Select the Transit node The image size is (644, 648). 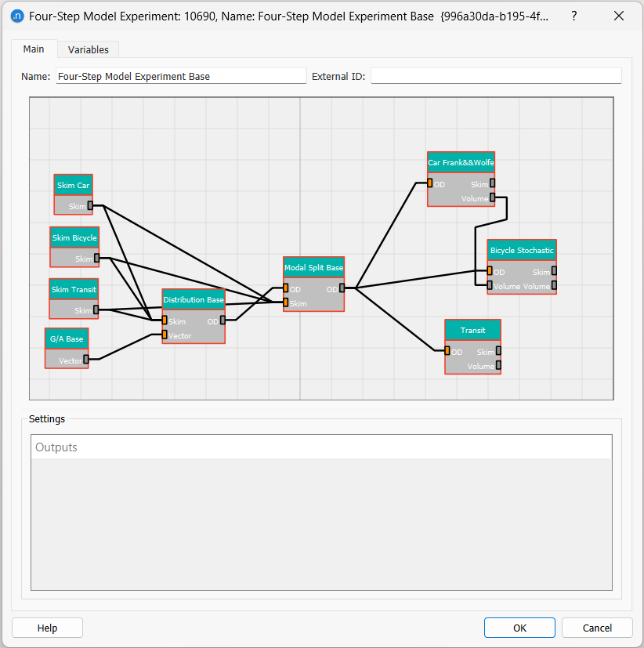[472, 330]
